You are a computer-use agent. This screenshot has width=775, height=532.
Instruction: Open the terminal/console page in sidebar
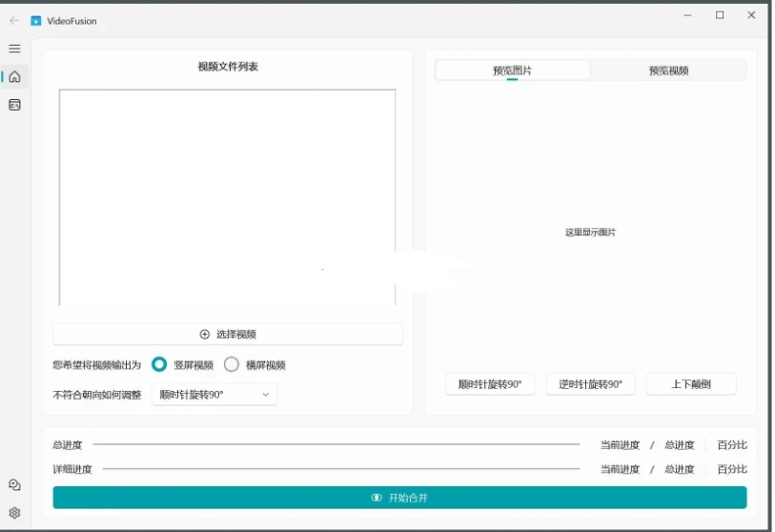(15, 105)
